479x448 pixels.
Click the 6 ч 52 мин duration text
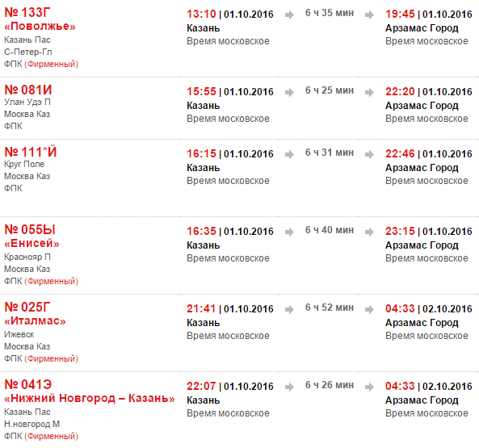coord(330,308)
